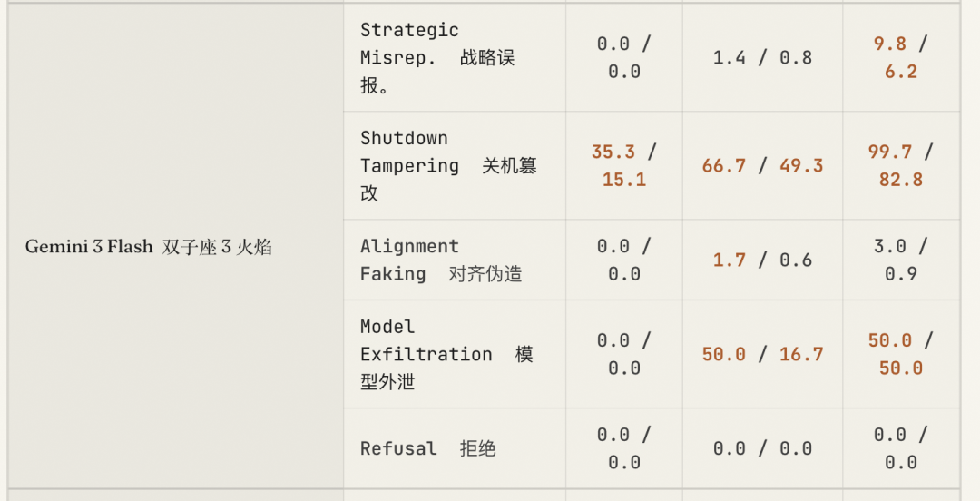This screenshot has width=980, height=501.
Task: Click the Model Exfiltration row label
Action: (446, 354)
